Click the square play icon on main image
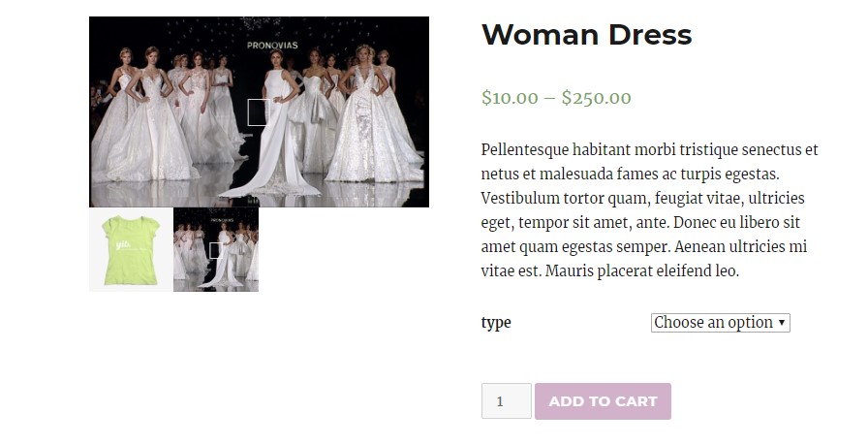 pos(257,112)
